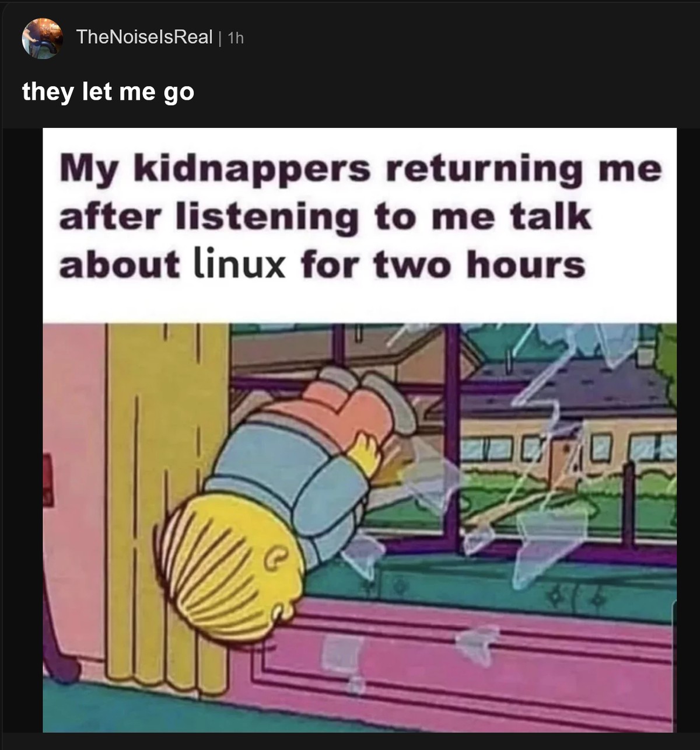700x750 pixels.
Task: Click the 'after listening to me talk' line
Action: (325, 217)
